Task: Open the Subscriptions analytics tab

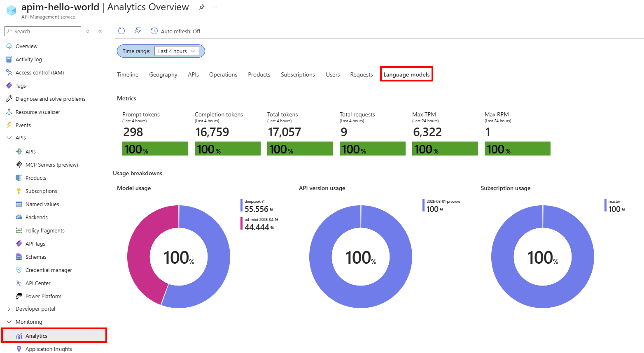Action: 298,74
